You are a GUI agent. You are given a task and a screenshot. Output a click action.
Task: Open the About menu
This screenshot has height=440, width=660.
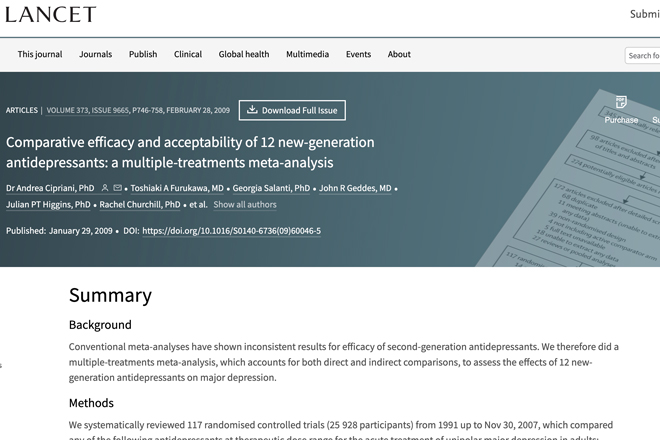pos(399,54)
